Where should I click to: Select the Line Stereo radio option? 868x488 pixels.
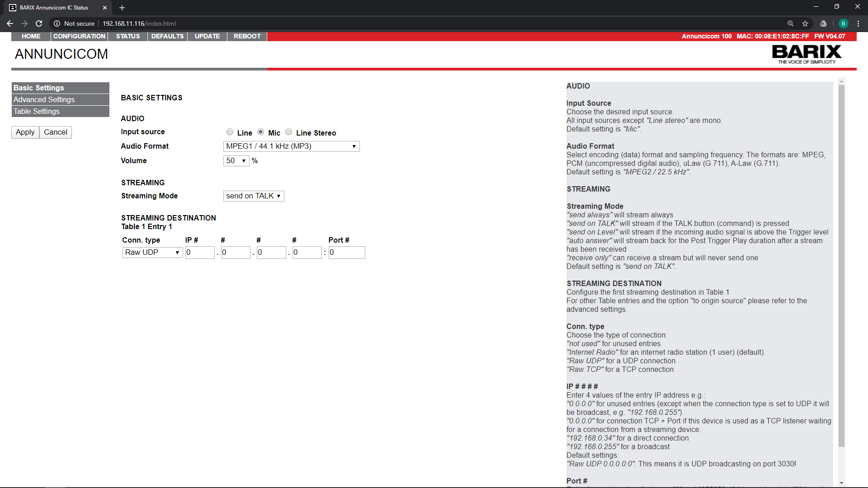(x=289, y=132)
